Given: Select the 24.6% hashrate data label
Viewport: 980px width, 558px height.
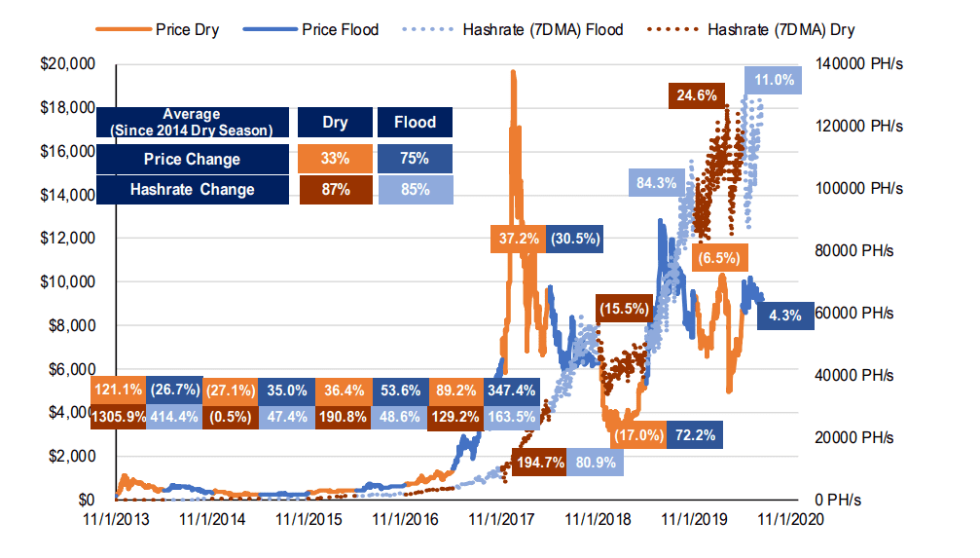Looking at the screenshot, I should tap(697, 95).
